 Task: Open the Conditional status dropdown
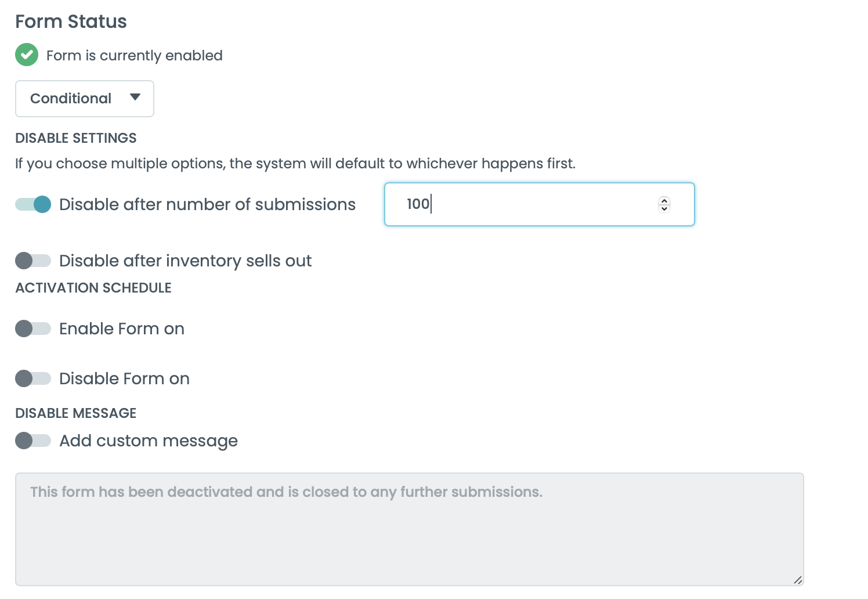(84, 98)
